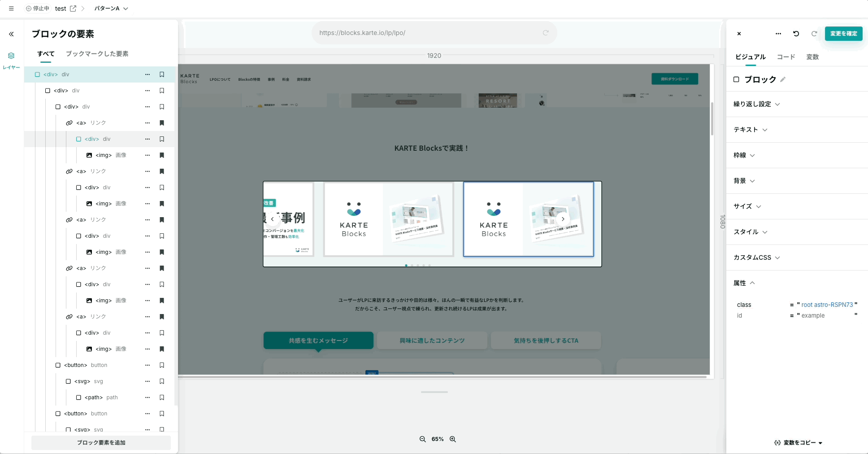Open more options for svg row under first button

click(148, 381)
